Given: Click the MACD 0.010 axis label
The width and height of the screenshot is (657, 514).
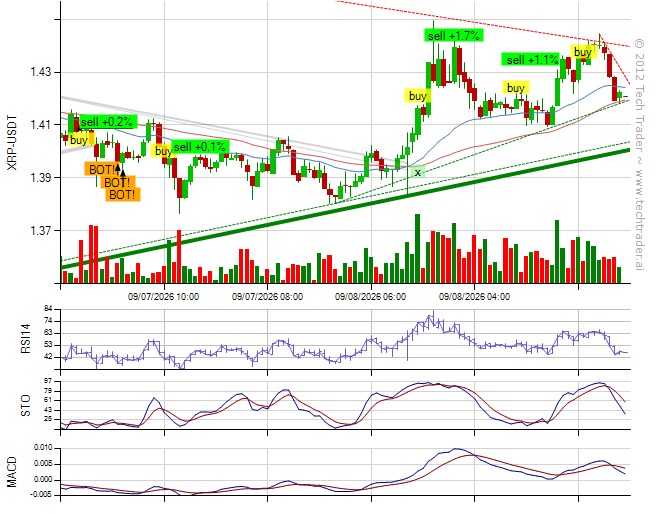Looking at the screenshot, I should (x=44, y=448).
